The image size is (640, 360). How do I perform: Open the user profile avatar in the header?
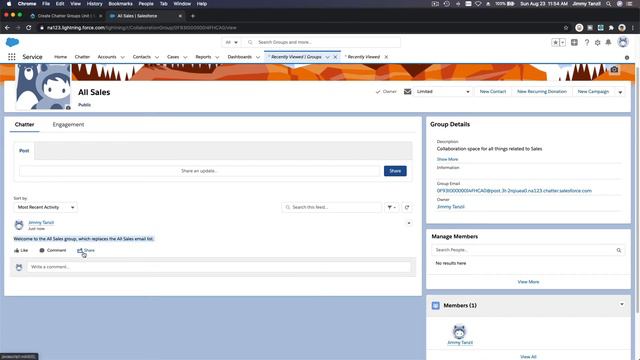tap(623, 42)
